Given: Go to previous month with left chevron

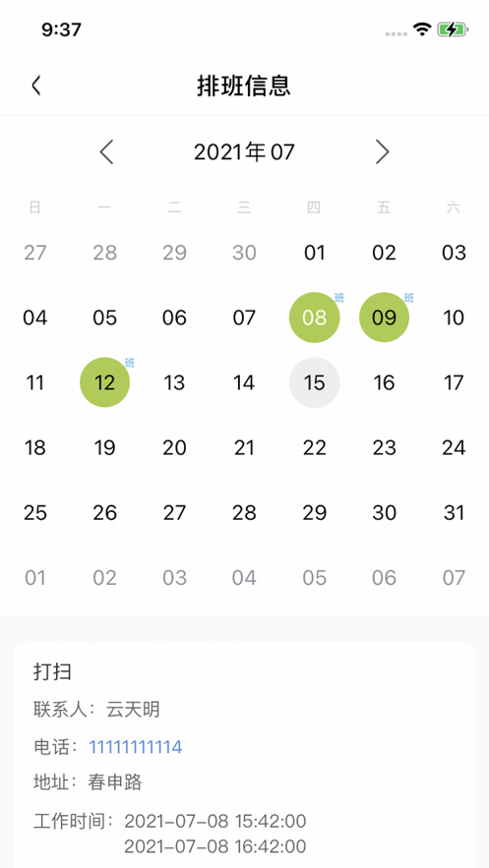Looking at the screenshot, I should click(106, 151).
